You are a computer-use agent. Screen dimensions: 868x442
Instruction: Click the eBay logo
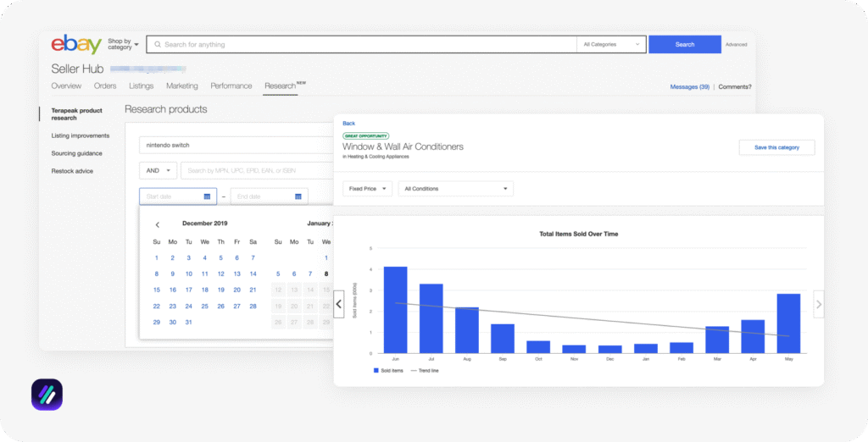(76, 45)
